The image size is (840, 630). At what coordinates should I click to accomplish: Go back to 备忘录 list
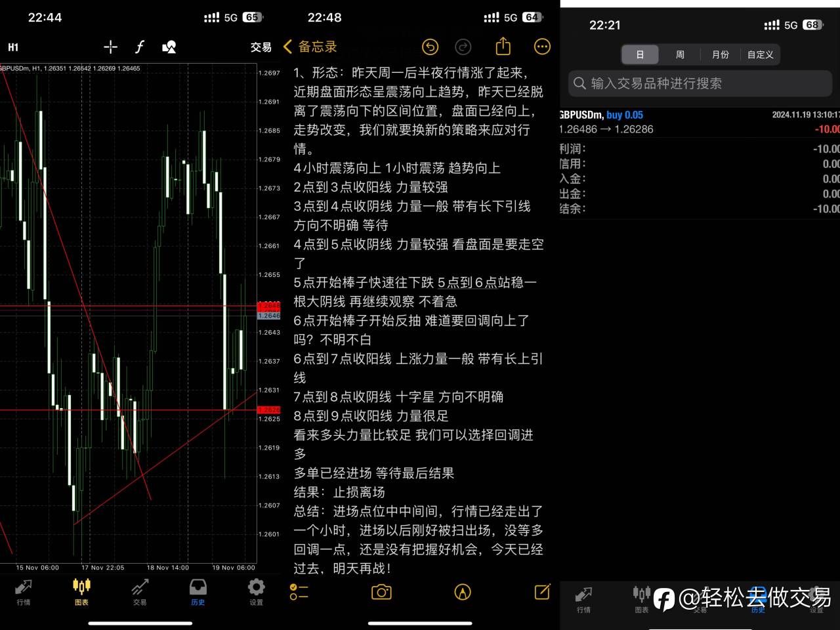310,47
